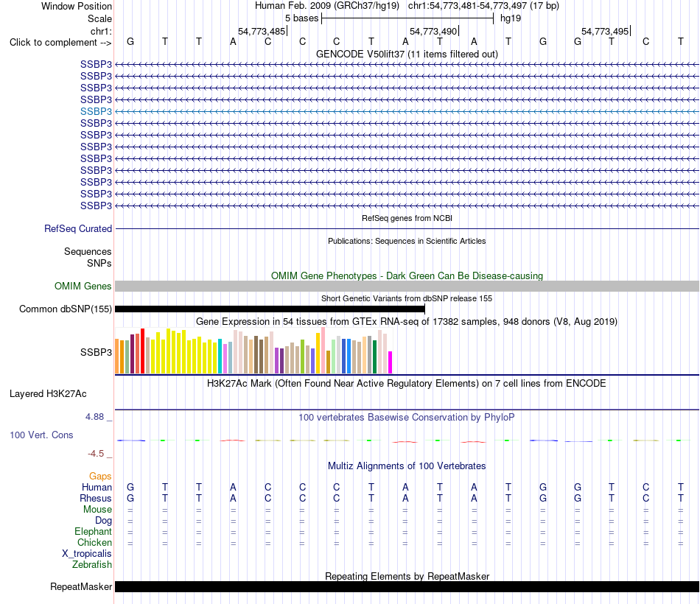Click the -4.5 lower conservation value

point(96,454)
